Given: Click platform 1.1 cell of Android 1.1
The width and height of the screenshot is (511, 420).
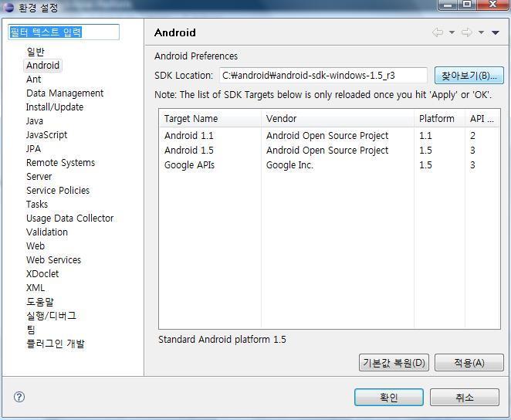Looking at the screenshot, I should [425, 136].
